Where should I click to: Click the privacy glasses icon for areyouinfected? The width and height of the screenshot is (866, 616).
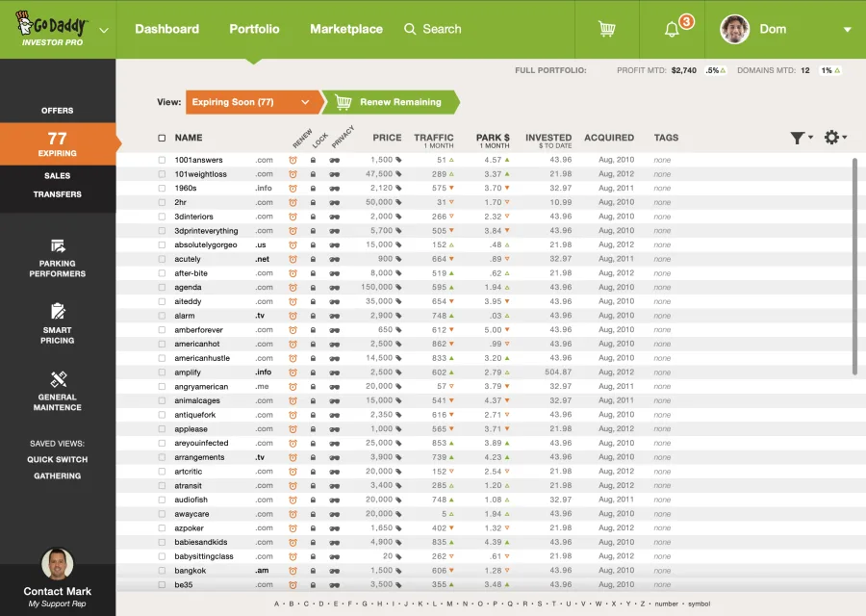(334, 444)
